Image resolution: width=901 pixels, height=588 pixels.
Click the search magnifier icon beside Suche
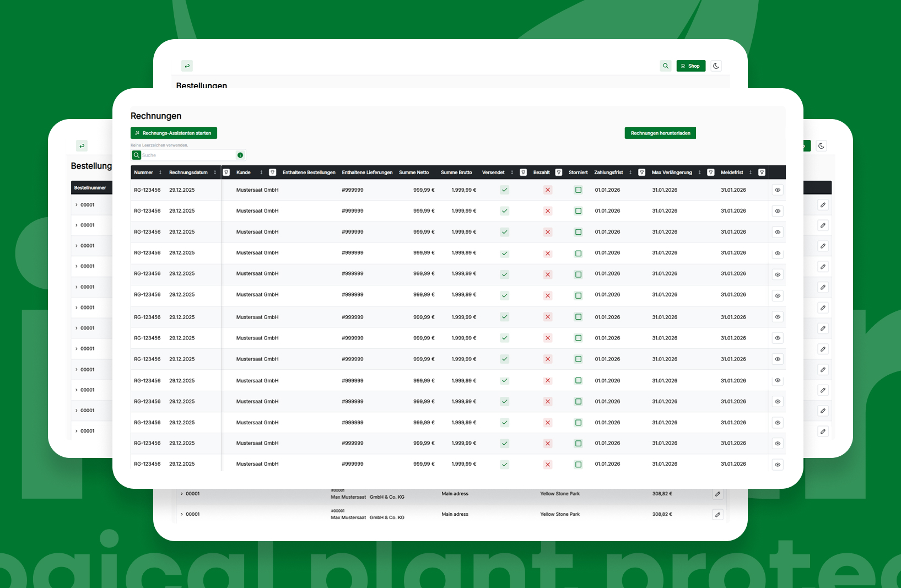[x=136, y=155]
